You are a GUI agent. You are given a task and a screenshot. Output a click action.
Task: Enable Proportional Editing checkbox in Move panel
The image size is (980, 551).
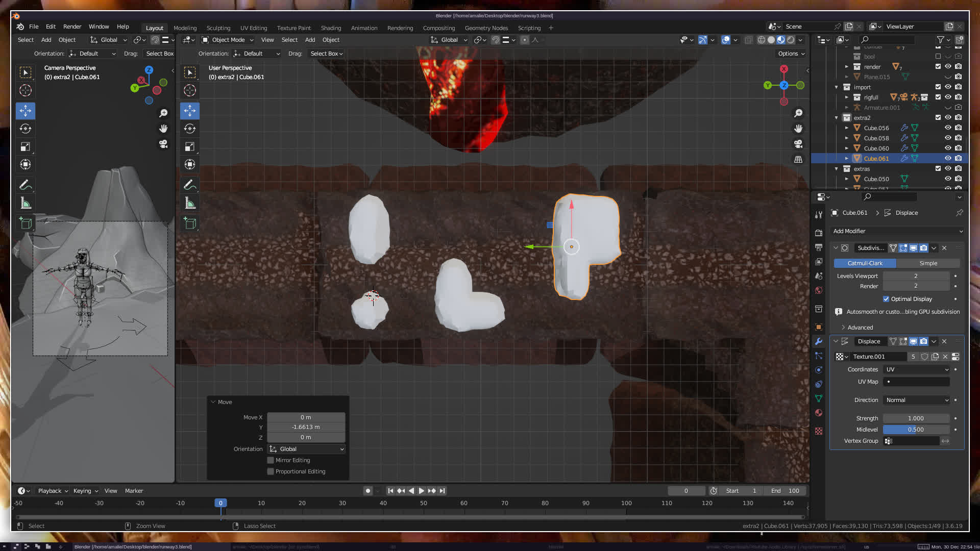(x=271, y=471)
